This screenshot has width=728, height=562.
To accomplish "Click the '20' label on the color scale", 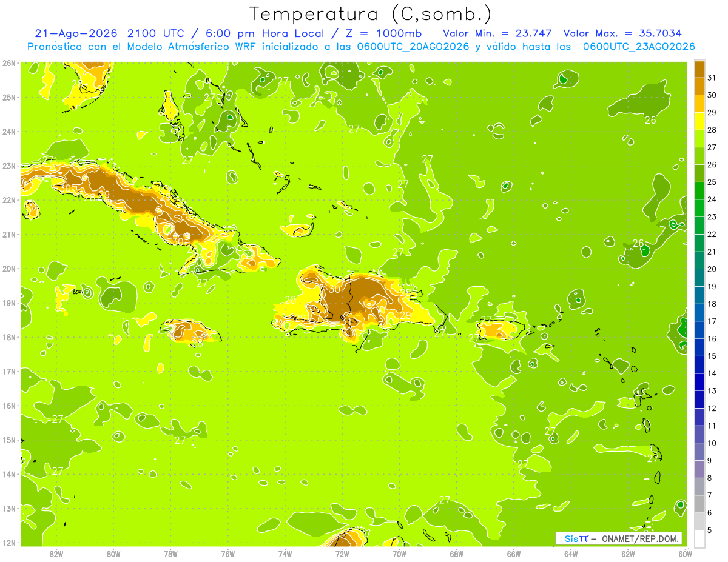I will pyautogui.click(x=712, y=269).
